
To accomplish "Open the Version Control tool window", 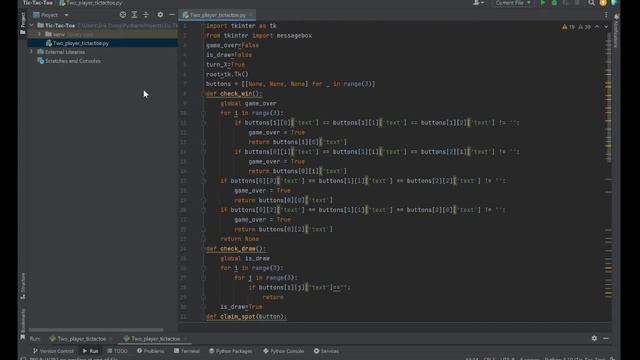I will [53, 351].
